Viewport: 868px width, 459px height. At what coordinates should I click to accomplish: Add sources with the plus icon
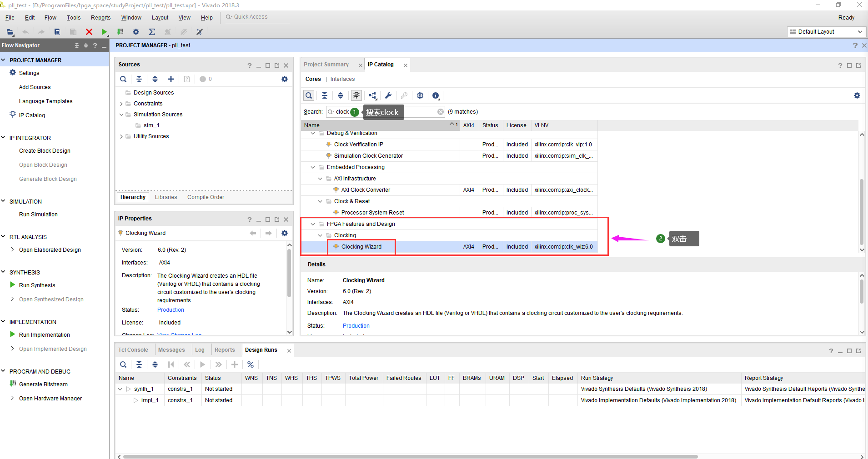coord(171,79)
